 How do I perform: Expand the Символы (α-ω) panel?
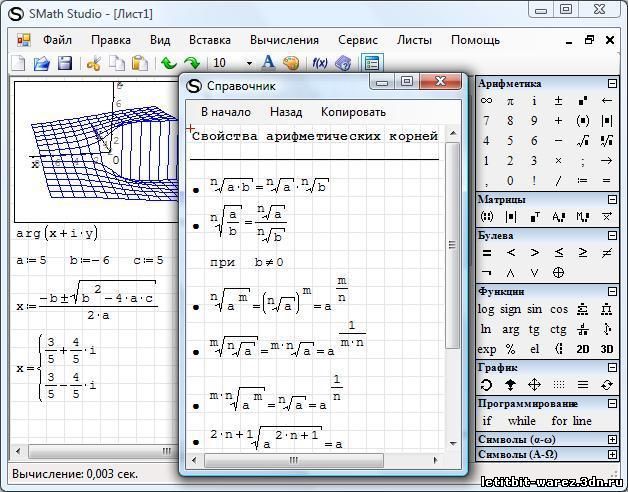[612, 439]
